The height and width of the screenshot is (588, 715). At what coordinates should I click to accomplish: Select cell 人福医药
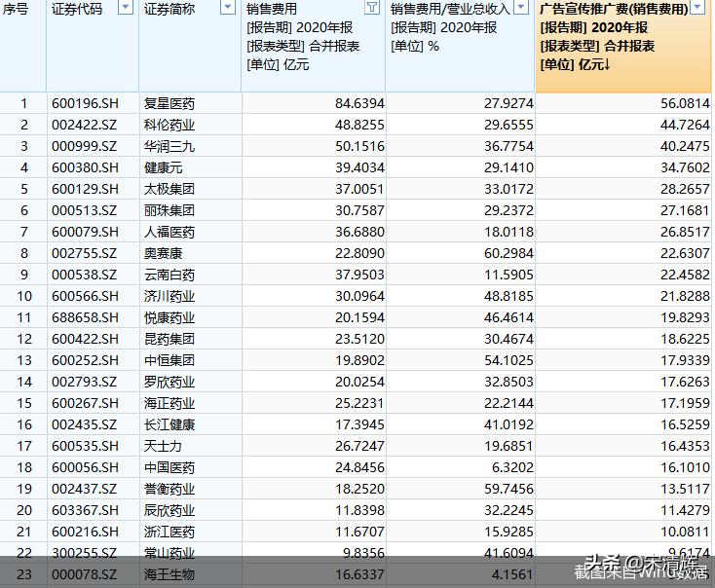pos(169,232)
